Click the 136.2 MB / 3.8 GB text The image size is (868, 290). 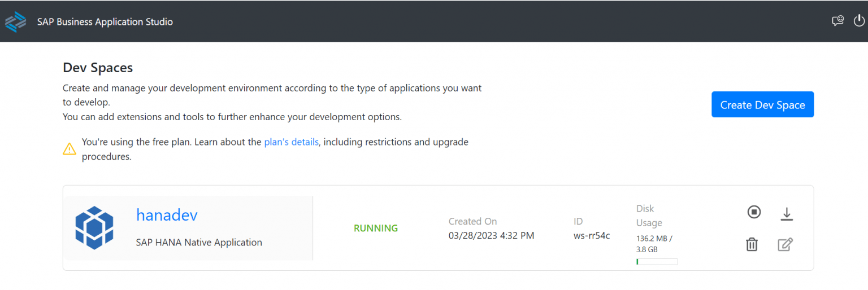654,244
